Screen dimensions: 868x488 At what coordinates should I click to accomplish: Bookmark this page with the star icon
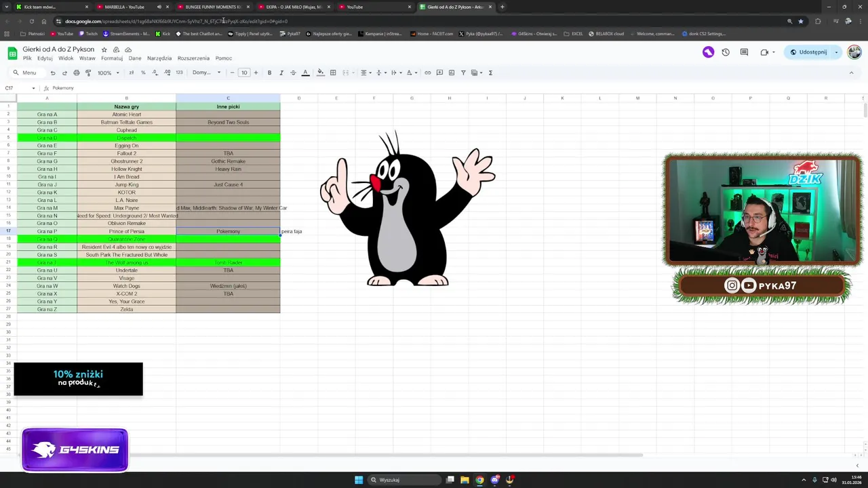click(x=801, y=21)
